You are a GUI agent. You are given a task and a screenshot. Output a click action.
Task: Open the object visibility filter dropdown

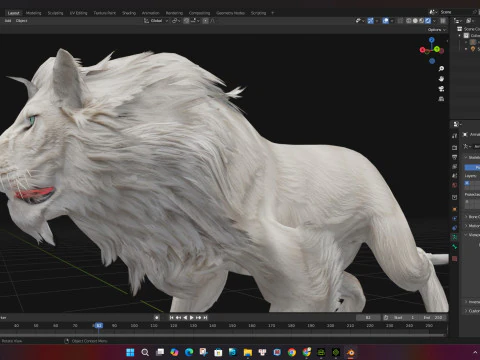(360, 21)
